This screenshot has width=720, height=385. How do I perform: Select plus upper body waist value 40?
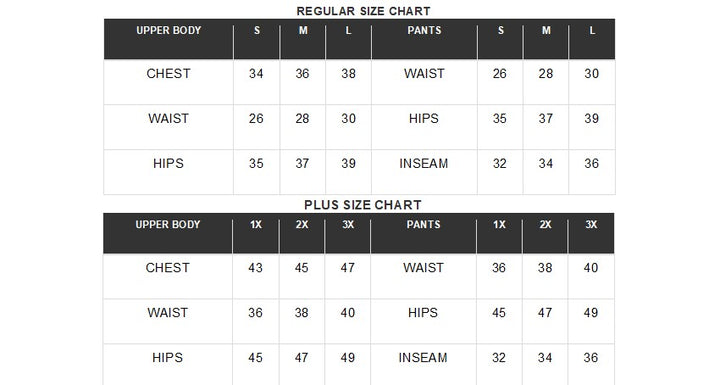pos(348,313)
